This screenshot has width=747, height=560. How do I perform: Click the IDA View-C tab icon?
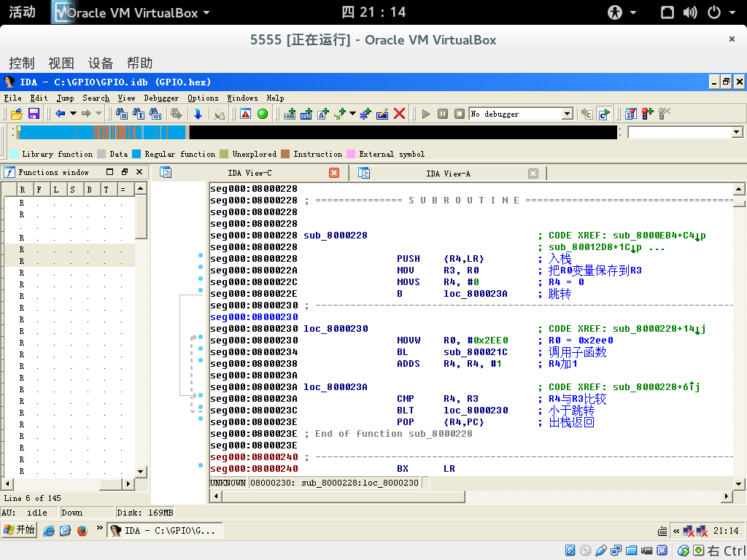pyautogui.click(x=166, y=172)
